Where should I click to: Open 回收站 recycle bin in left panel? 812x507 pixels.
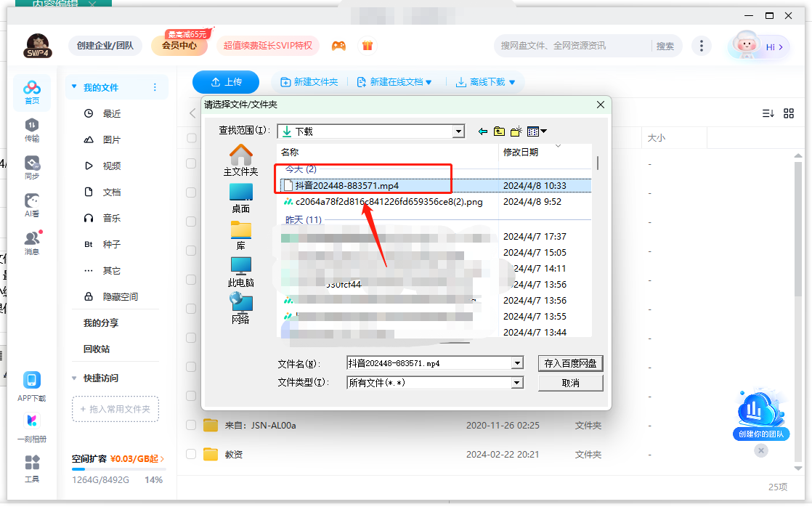tap(97, 349)
